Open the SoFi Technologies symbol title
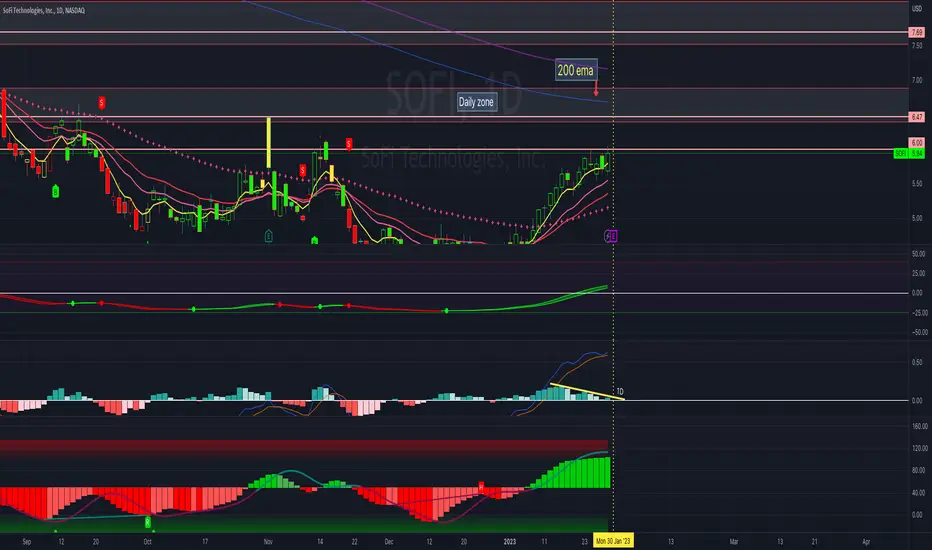 coord(44,10)
